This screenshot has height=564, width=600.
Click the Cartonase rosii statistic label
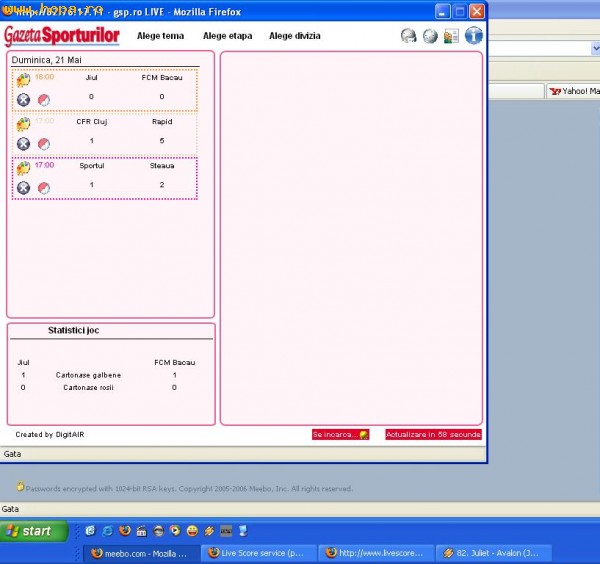88,388
